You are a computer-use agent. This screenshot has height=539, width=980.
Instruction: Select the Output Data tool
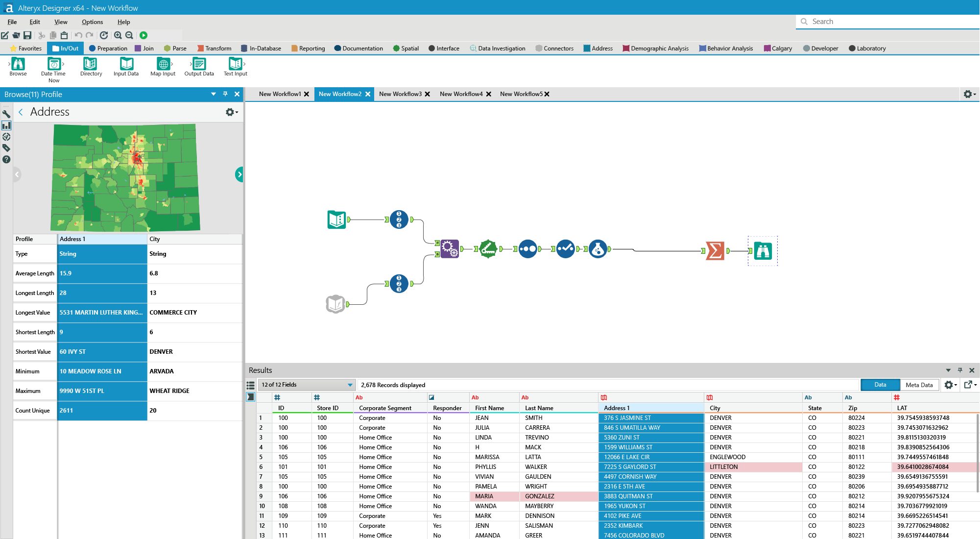point(199,64)
